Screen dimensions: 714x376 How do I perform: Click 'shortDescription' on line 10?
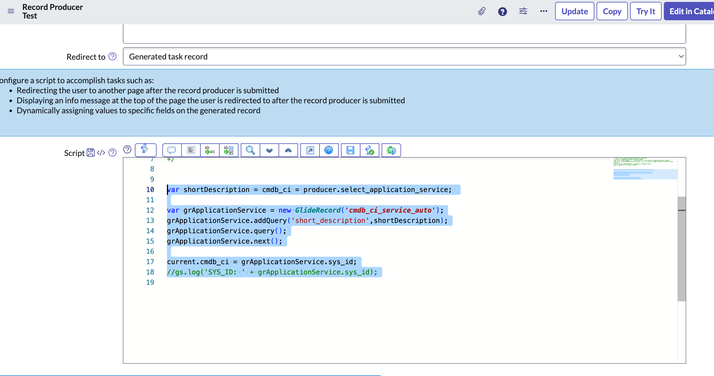216,189
